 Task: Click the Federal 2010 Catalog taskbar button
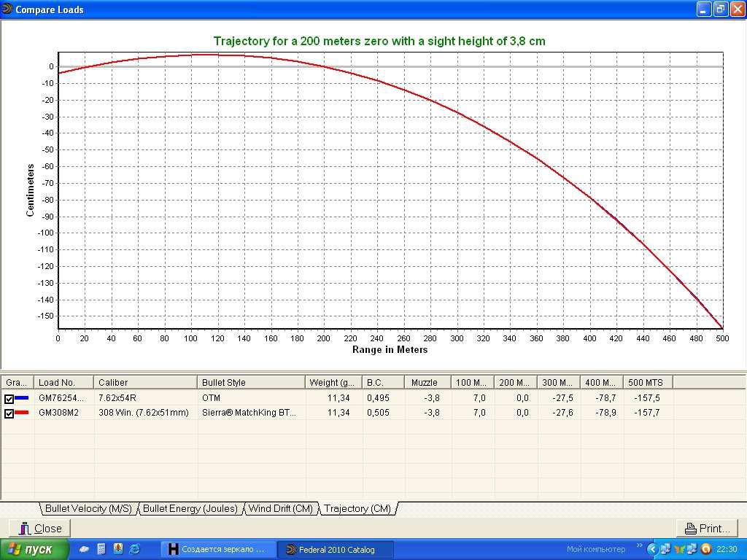coord(337,550)
